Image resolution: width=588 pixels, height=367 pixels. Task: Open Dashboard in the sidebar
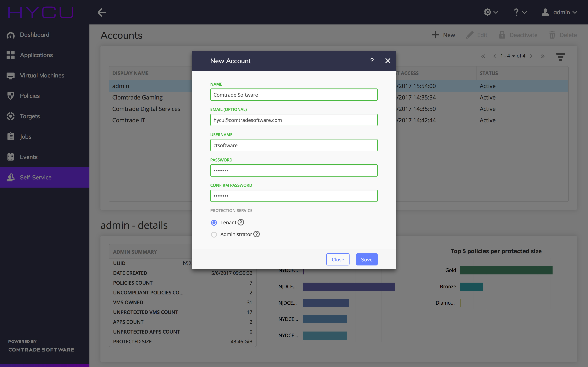click(35, 35)
